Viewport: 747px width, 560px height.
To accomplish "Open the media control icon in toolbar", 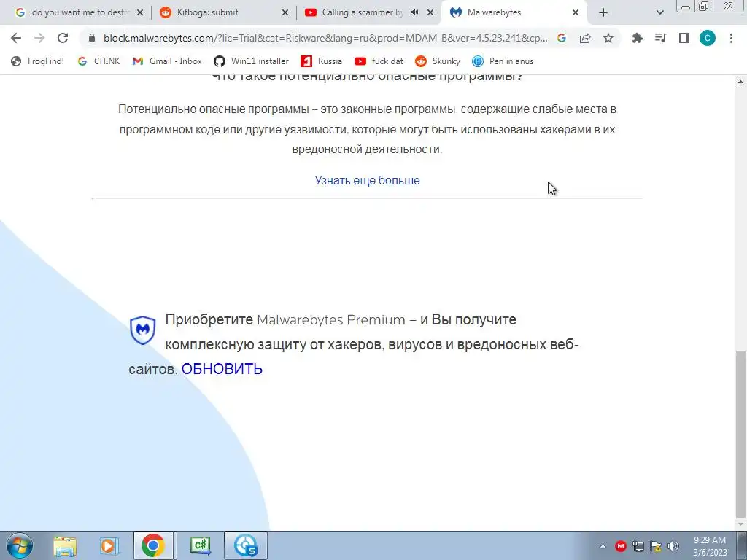I will coord(660,38).
